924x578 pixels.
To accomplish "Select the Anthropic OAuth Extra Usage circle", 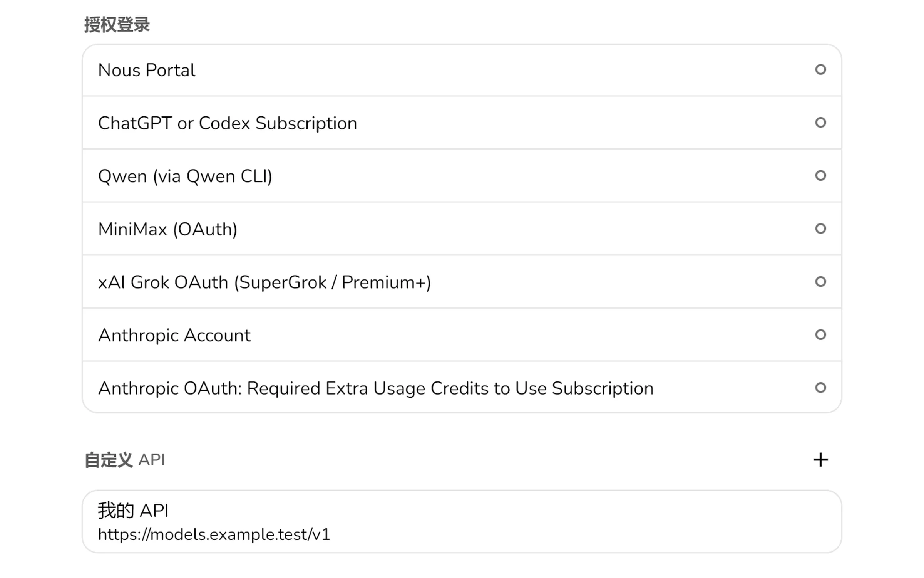I will click(820, 388).
